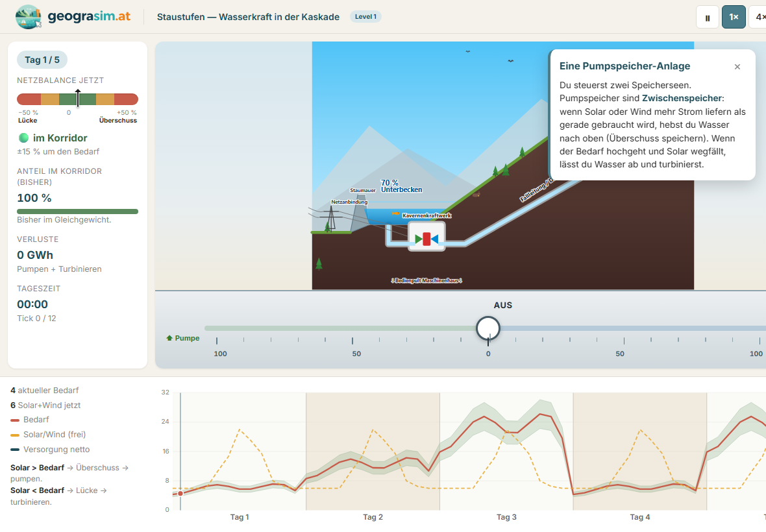766x532 pixels.
Task: Close the Pumpspeicher-Anlage info popup
Action: (x=737, y=67)
